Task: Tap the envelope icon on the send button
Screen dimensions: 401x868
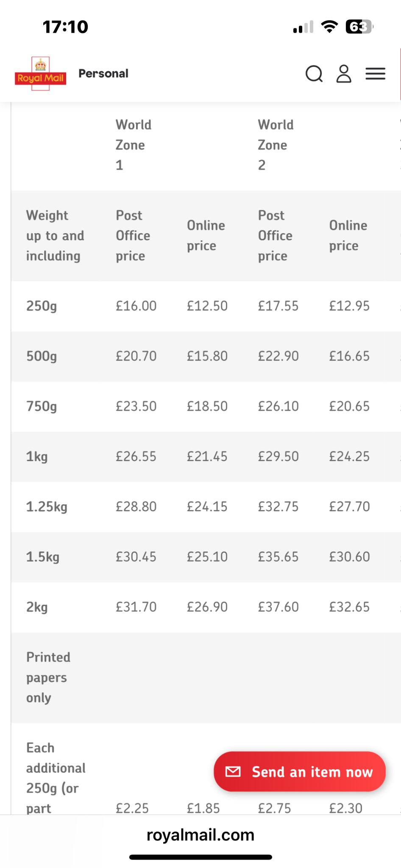Action: click(233, 771)
